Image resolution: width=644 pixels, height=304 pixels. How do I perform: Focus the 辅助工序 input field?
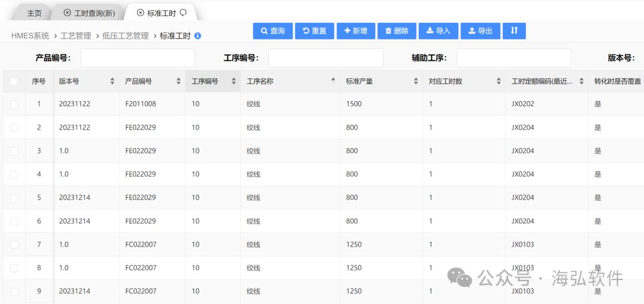point(514,58)
